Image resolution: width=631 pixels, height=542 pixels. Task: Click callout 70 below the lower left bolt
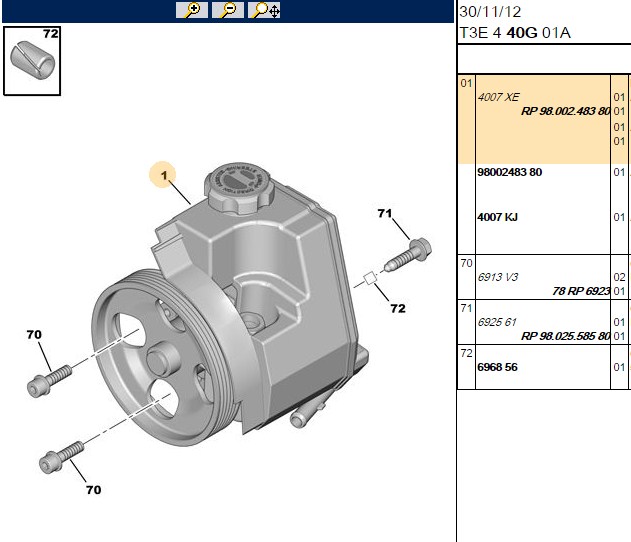pos(93,490)
